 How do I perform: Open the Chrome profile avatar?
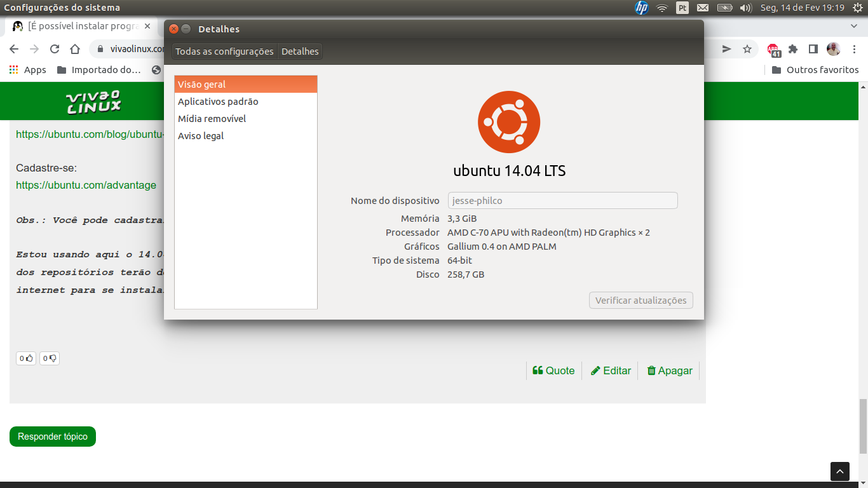pyautogui.click(x=833, y=49)
